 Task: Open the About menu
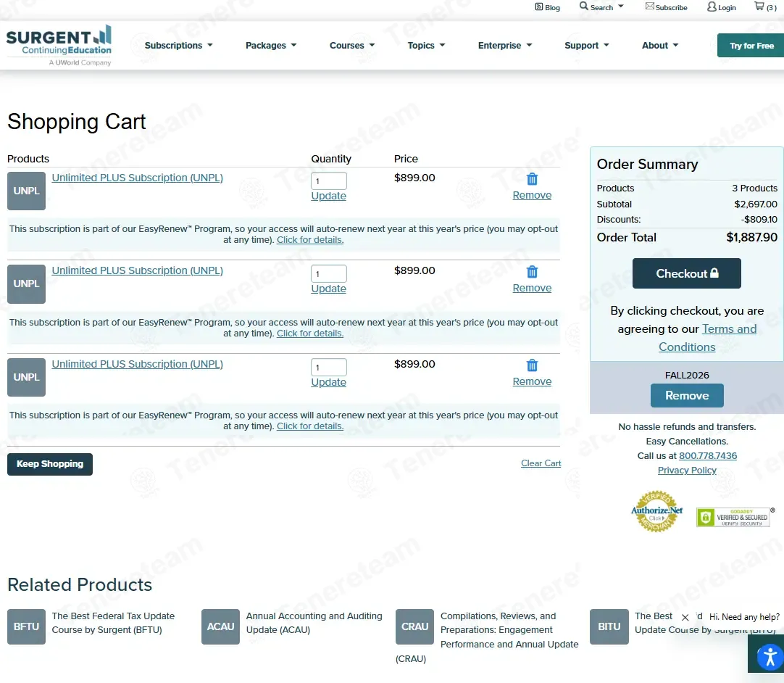pyautogui.click(x=660, y=46)
